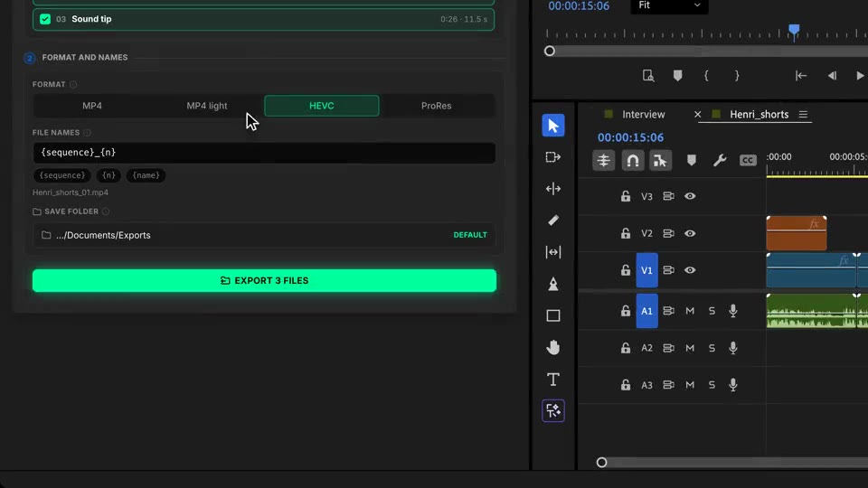Toggle captions CC button in timeline

pyautogui.click(x=748, y=161)
